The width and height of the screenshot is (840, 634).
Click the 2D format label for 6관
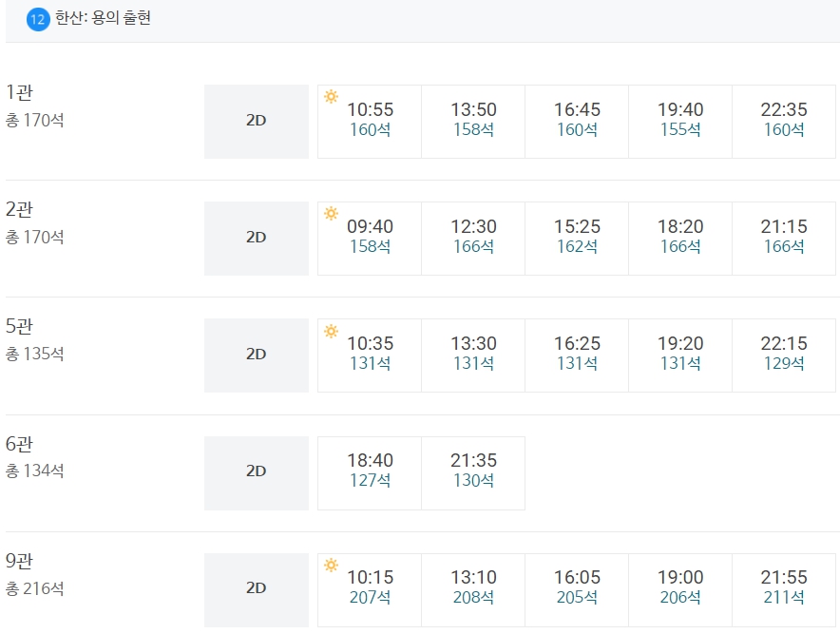[x=256, y=472]
